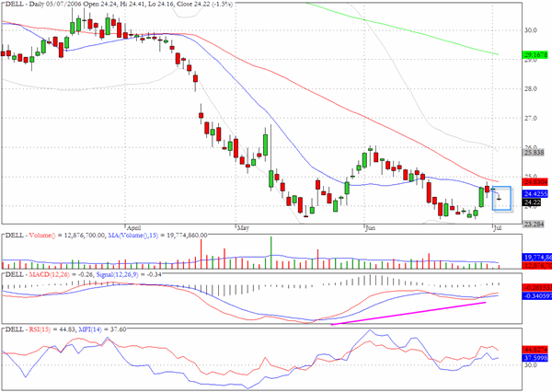Click the red 24.8304 price tag

(535, 181)
